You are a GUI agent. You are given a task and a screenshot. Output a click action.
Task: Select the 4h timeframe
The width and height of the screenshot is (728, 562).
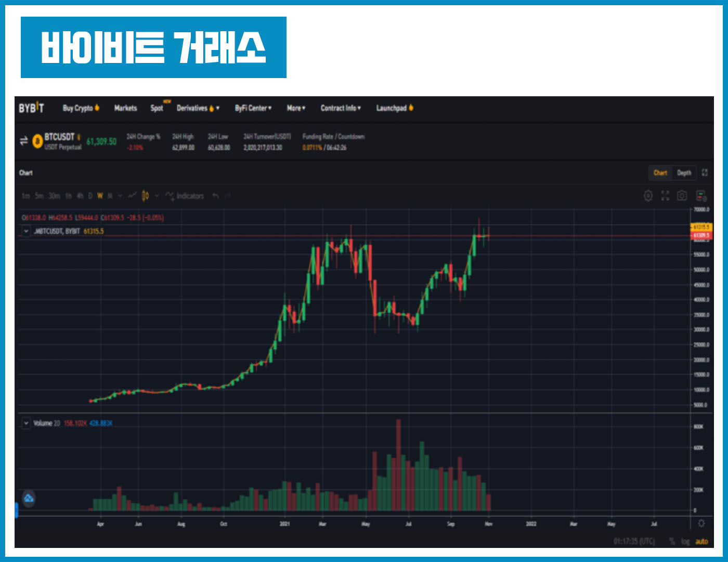80,196
